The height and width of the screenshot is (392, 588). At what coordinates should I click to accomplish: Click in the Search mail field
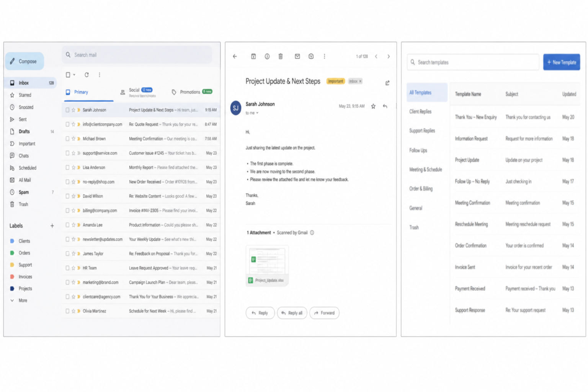[137, 55]
